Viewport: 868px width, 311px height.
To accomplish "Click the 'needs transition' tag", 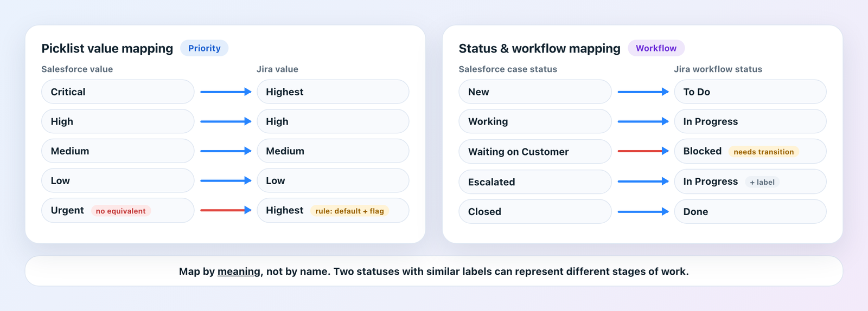I will [764, 152].
